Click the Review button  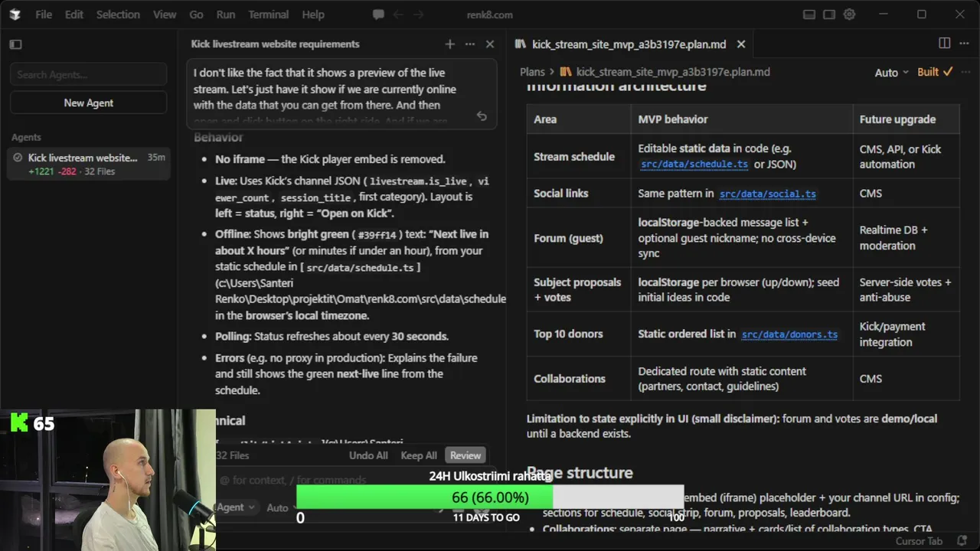(x=465, y=455)
